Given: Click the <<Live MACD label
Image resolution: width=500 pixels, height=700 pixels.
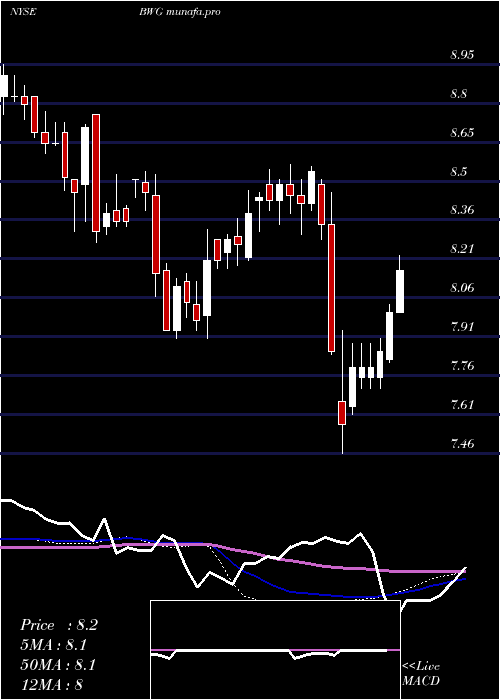Looking at the screenshot, I should pyautogui.click(x=421, y=674).
